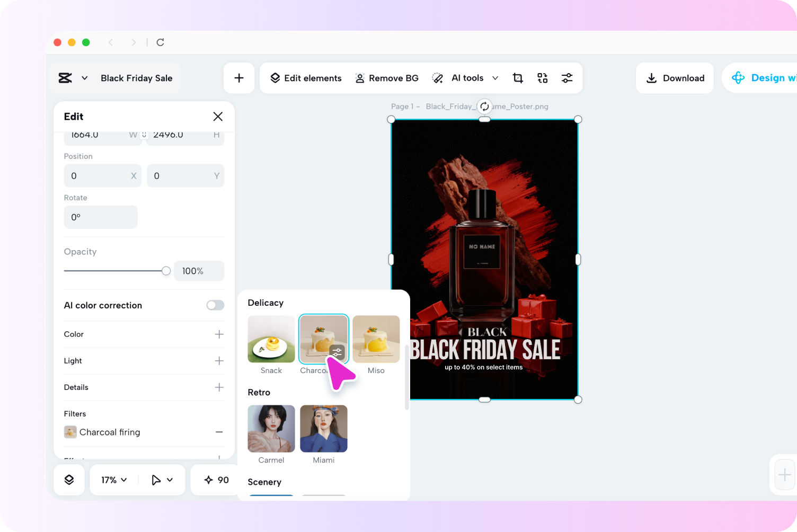Click the Download button
Image resolution: width=797 pixels, height=532 pixels.
point(675,78)
